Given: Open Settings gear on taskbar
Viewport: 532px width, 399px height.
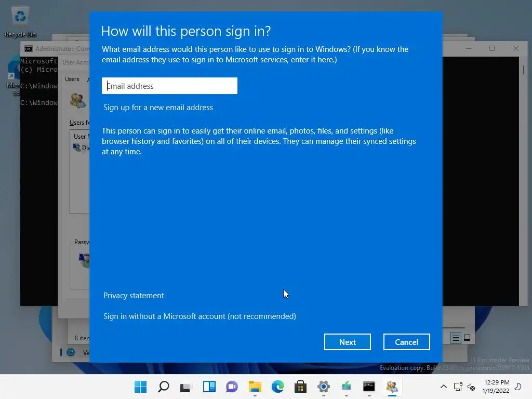Looking at the screenshot, I should click(323, 387).
